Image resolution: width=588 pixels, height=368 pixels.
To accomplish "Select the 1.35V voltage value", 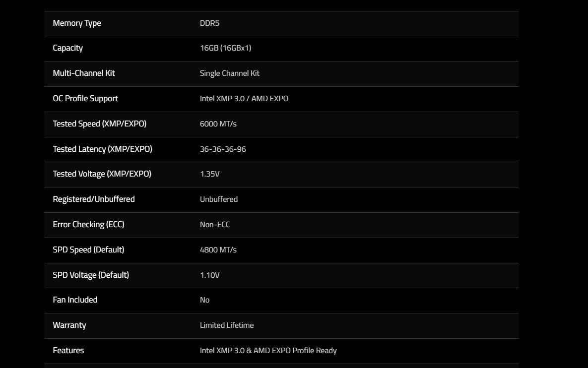I will [x=209, y=174].
